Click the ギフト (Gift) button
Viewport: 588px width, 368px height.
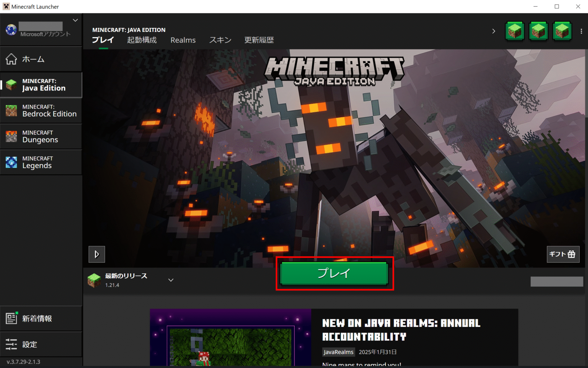click(x=563, y=254)
